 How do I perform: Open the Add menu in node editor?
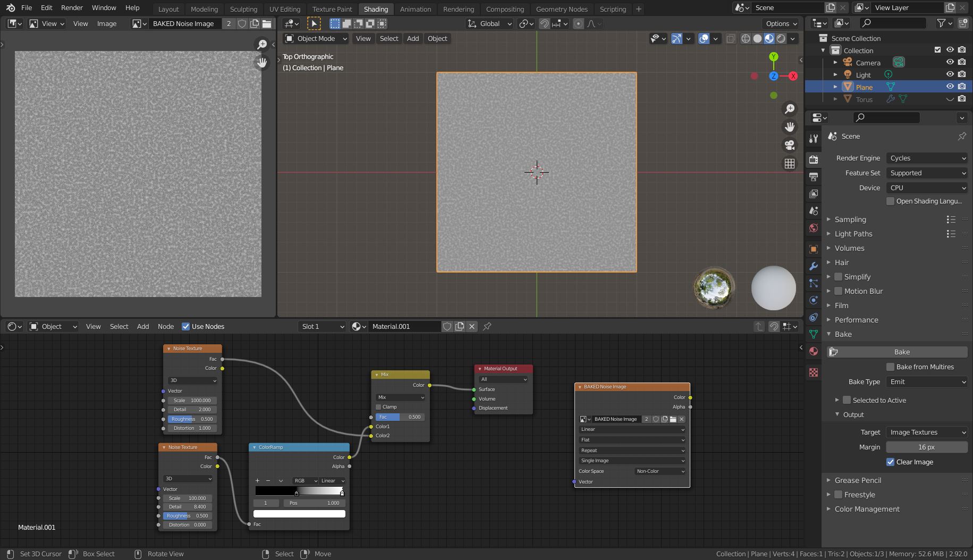[143, 326]
